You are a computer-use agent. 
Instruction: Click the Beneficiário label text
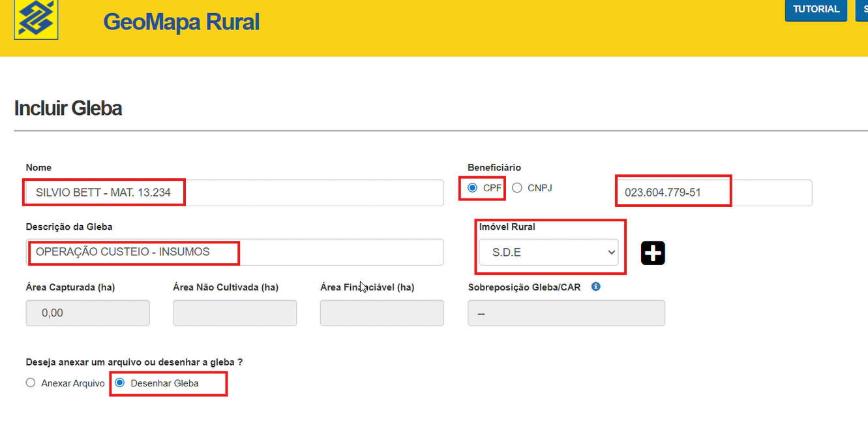coord(494,168)
